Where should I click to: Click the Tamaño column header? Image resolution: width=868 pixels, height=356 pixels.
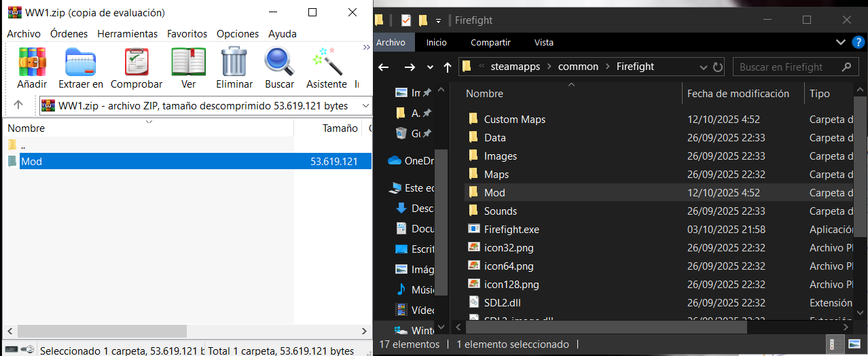click(340, 128)
